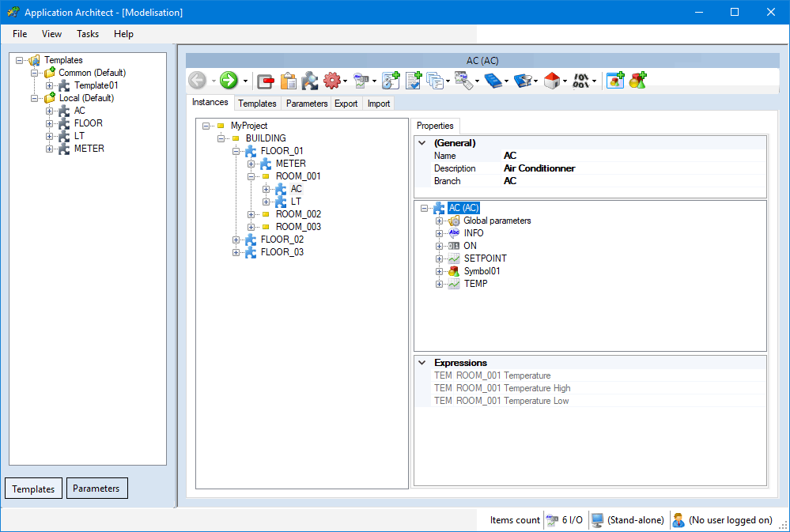Click the clipboard paste toolbar icon
This screenshot has width=790, height=532.
pos(288,81)
